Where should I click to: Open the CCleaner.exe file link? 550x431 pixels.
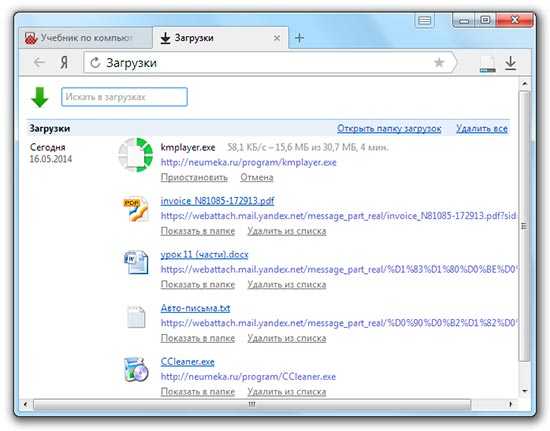187,362
